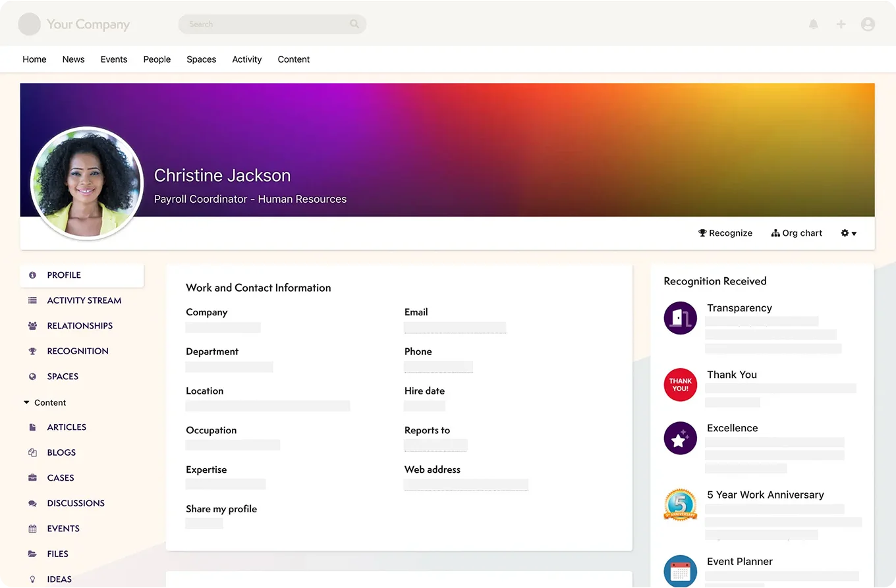Click the 5 Year Anniversary badge
This screenshot has height=588, width=896.
click(680, 505)
